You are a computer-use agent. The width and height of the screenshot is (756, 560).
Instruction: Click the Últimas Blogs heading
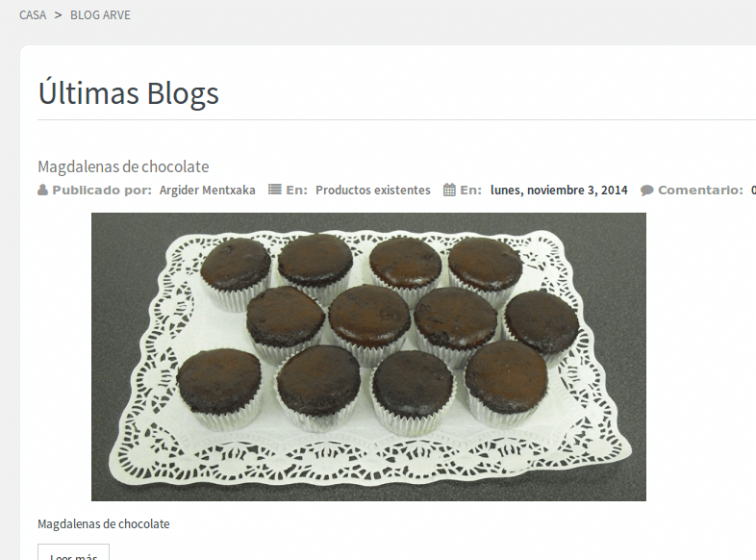(128, 92)
